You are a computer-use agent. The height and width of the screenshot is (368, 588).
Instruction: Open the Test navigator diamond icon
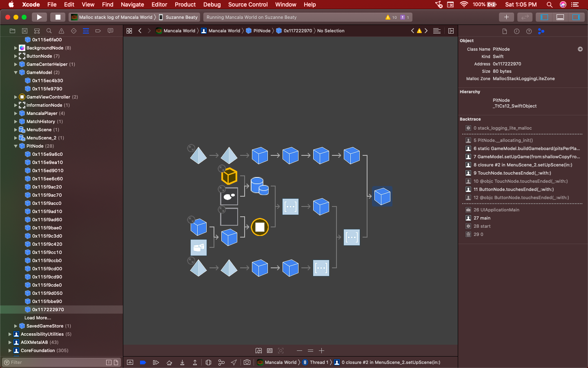click(x=73, y=31)
